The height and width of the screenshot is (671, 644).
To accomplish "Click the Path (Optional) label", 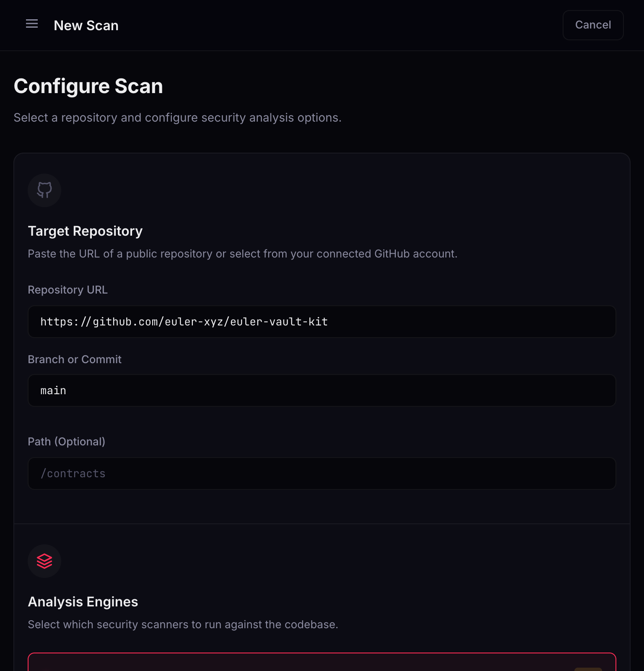I will click(66, 442).
